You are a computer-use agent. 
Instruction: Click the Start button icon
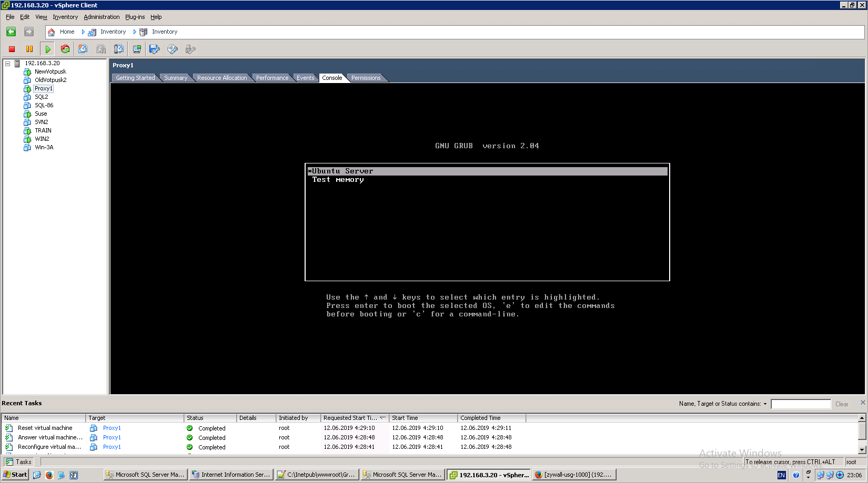coord(15,475)
